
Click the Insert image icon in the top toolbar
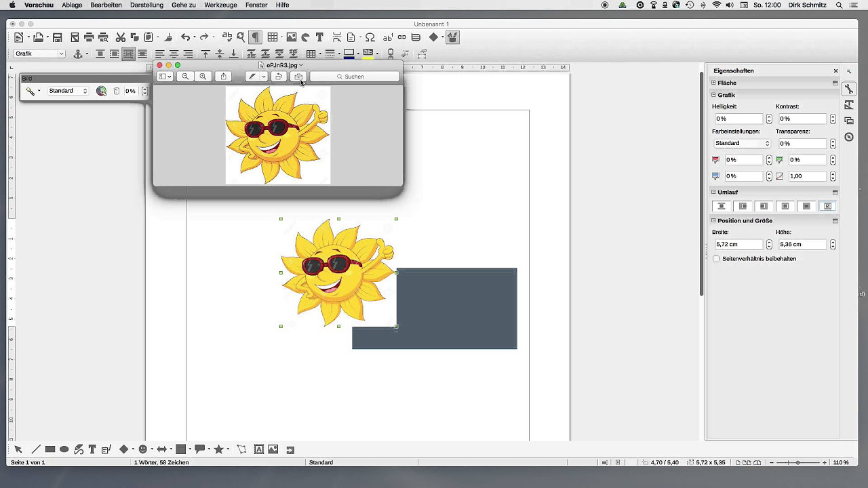coord(291,37)
